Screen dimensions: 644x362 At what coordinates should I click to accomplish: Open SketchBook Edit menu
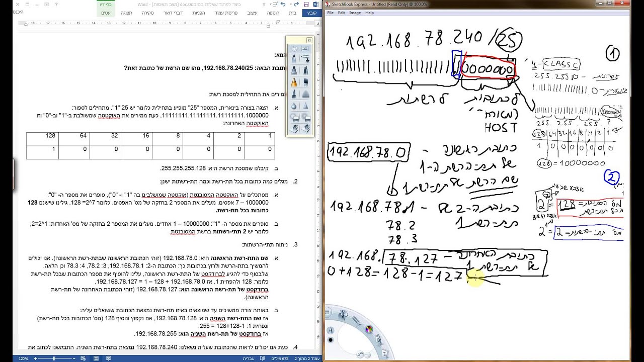341,13
